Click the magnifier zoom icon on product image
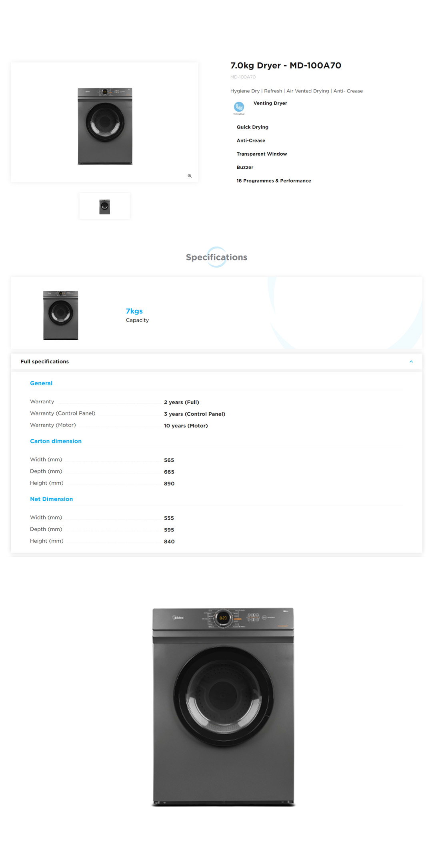 (x=190, y=176)
